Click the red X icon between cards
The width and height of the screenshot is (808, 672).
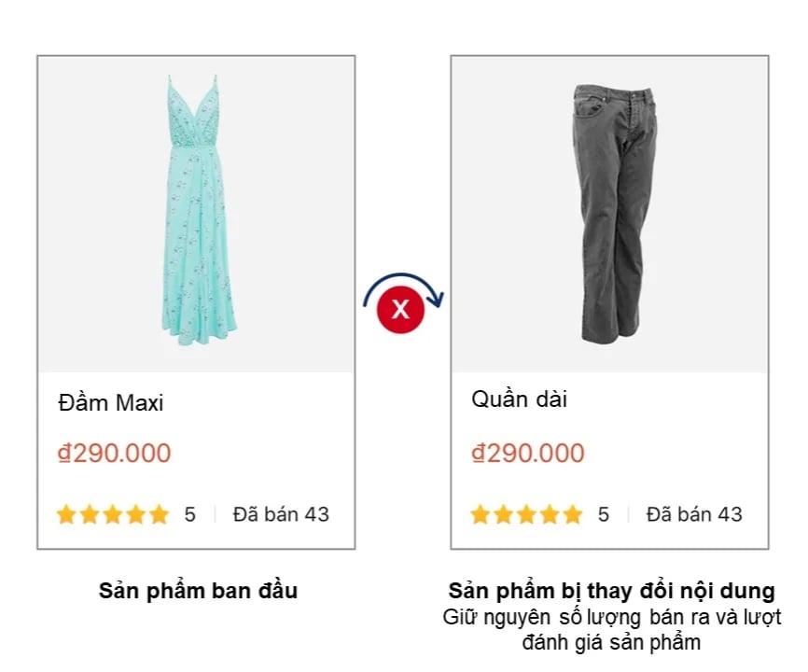click(x=400, y=310)
